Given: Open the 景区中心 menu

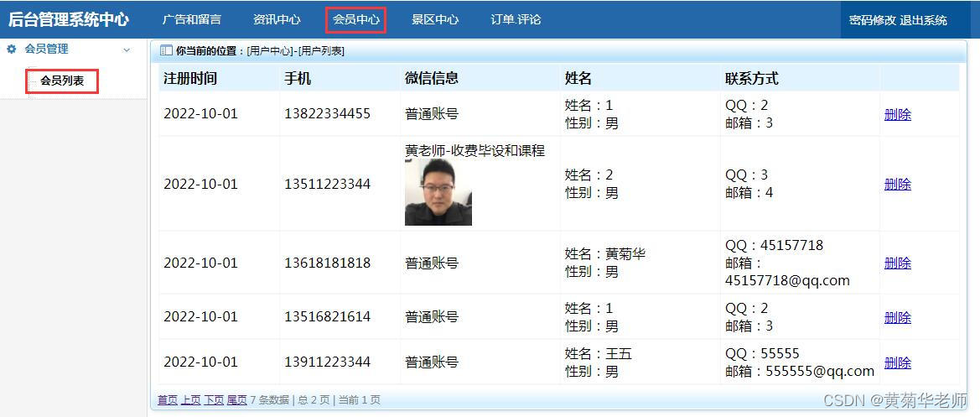Looking at the screenshot, I should (x=435, y=19).
